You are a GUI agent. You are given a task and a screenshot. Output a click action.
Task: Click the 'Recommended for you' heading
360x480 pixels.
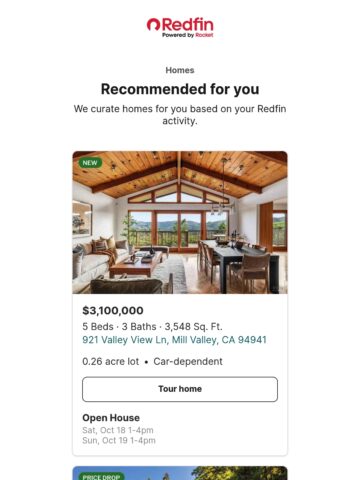click(180, 89)
